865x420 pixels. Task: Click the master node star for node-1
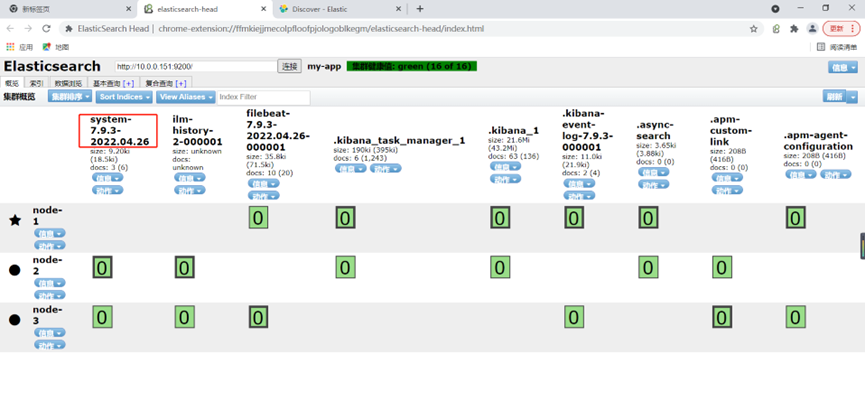click(x=15, y=220)
